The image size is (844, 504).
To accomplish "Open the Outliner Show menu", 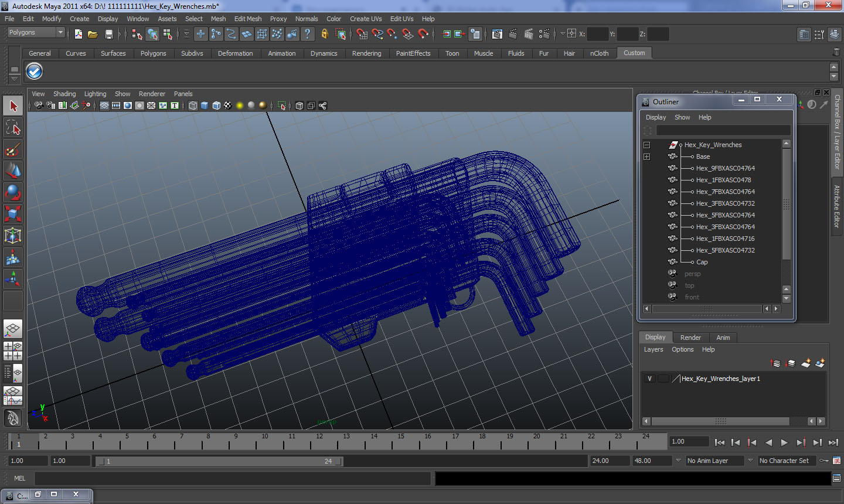I will click(682, 117).
